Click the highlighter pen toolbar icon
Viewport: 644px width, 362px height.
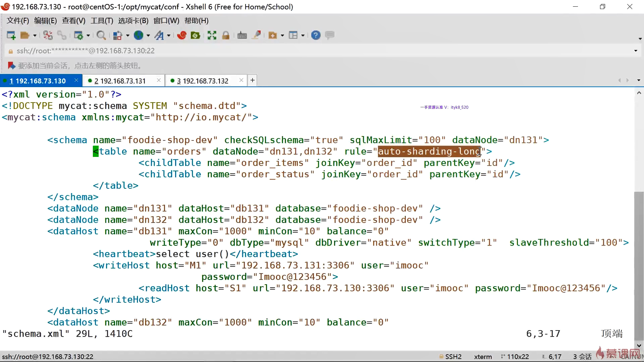[257, 35]
